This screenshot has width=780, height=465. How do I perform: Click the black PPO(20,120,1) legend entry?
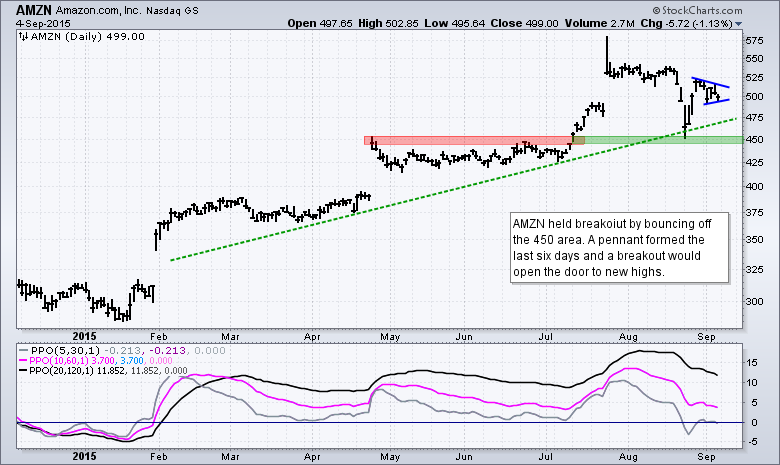(x=103, y=371)
